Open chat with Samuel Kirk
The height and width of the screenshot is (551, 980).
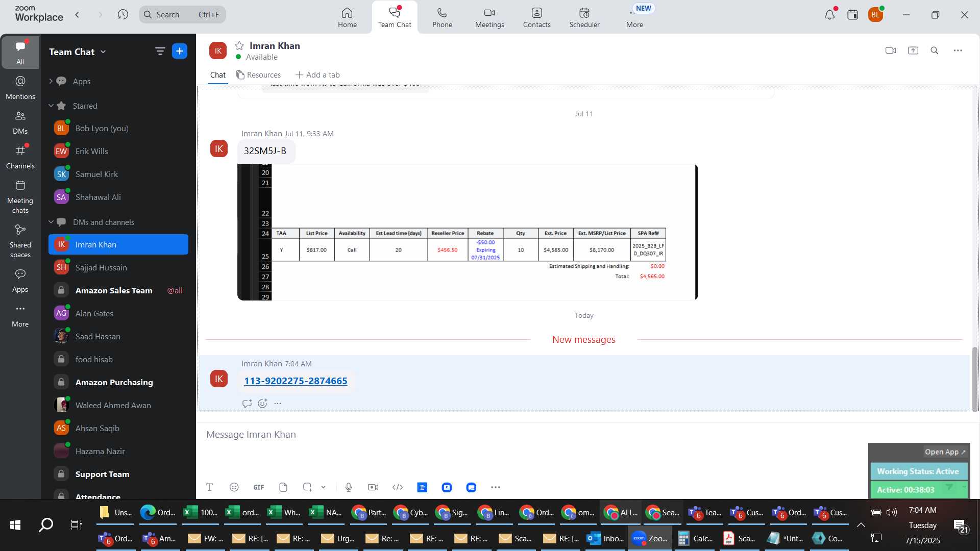tap(118, 174)
